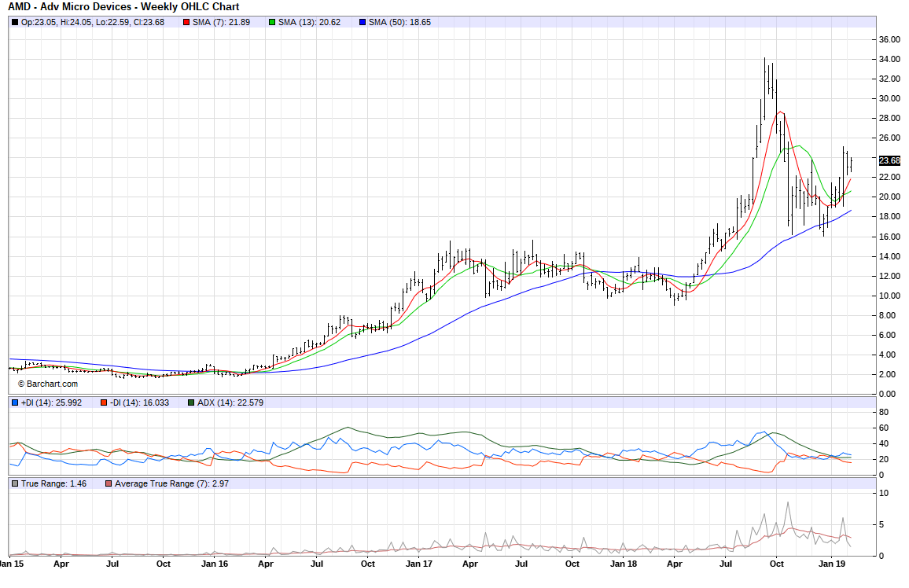
Task: Click the 'True Range: 1.46' label
Action: point(54,483)
